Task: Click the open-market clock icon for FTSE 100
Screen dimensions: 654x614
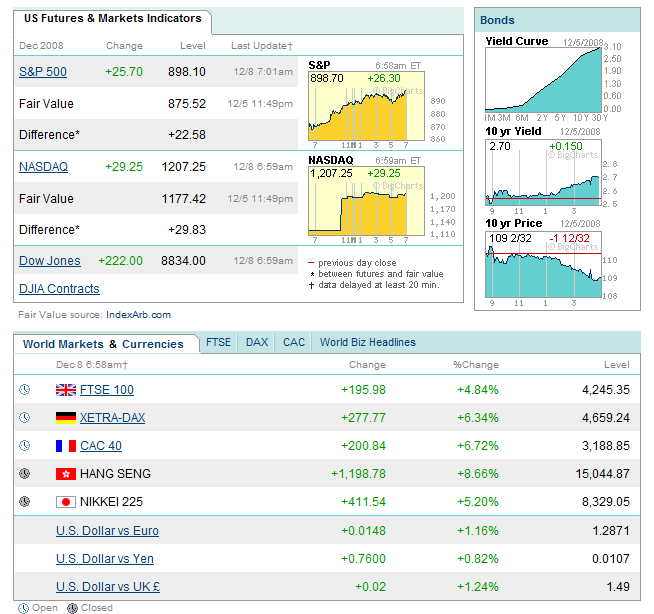Action: (25, 390)
